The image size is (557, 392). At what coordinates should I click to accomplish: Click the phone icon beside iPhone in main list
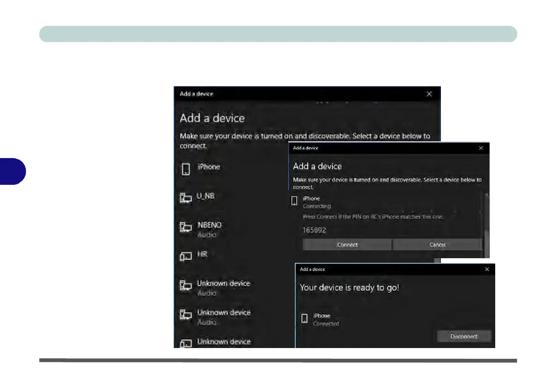pyautogui.click(x=186, y=169)
